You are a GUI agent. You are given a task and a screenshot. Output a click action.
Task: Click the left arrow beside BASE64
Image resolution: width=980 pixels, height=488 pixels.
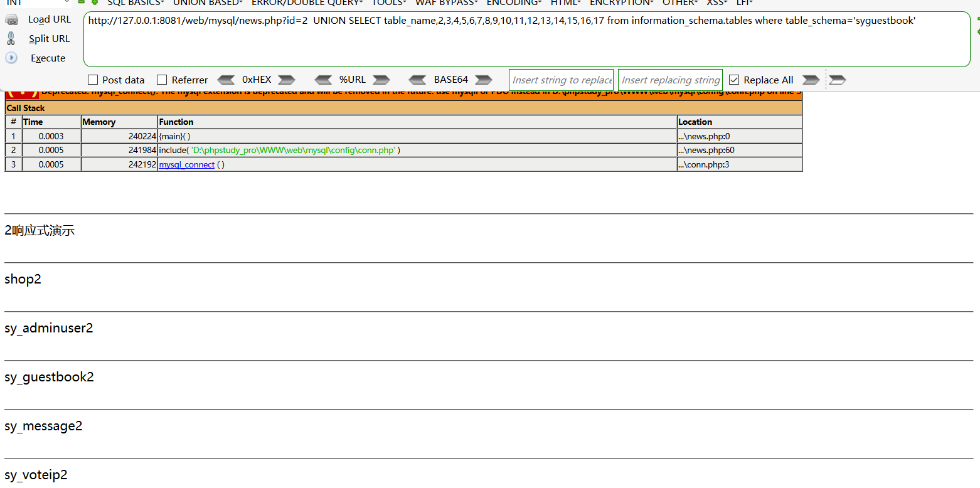pyautogui.click(x=417, y=80)
